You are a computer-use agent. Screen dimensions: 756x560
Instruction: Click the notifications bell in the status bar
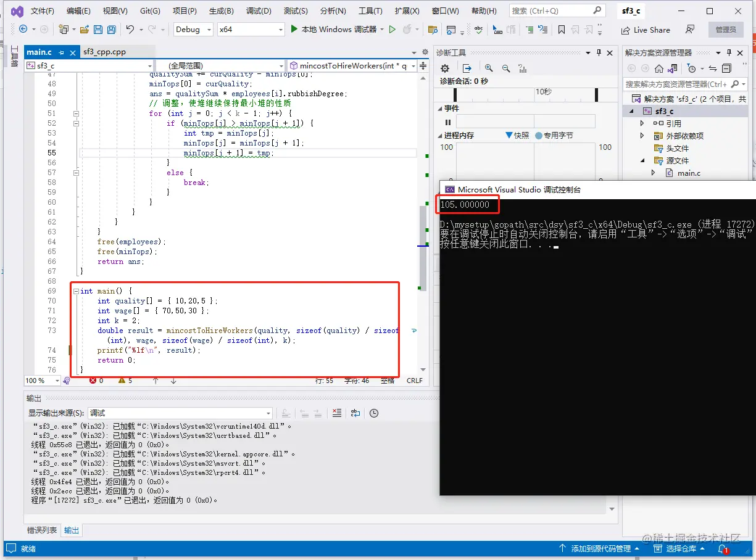pyautogui.click(x=722, y=548)
